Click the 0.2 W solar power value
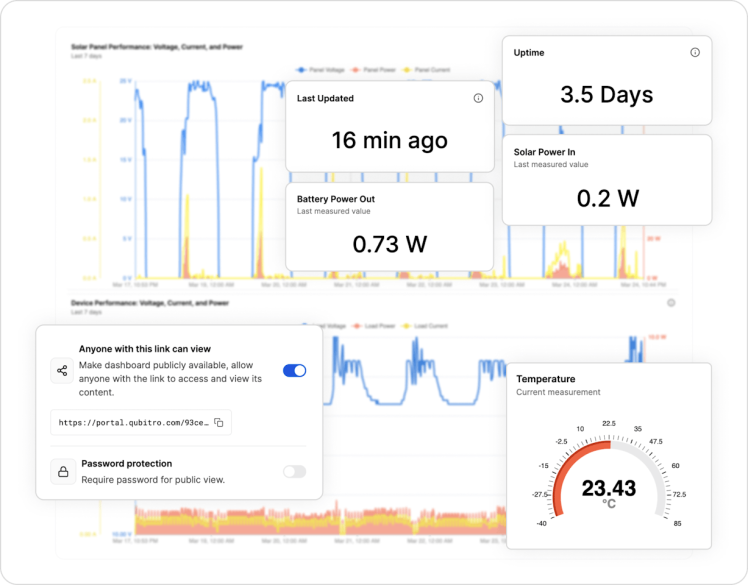 [x=607, y=198]
